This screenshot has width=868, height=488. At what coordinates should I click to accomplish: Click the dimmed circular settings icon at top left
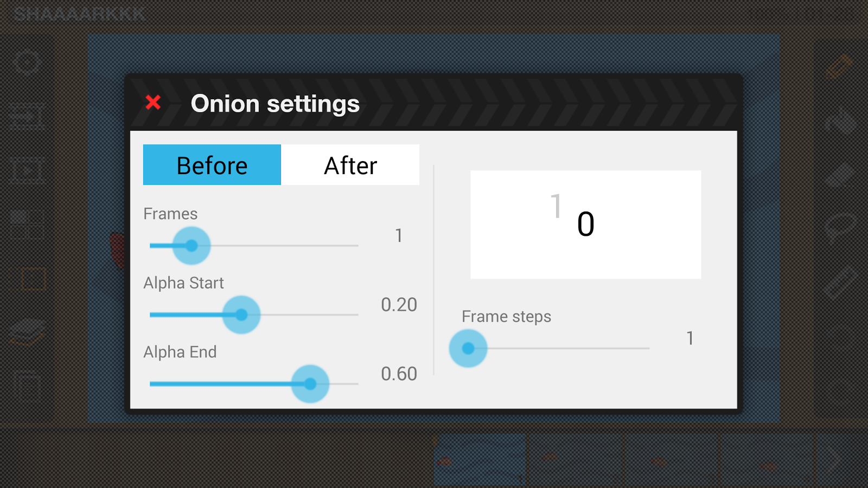[x=27, y=62]
